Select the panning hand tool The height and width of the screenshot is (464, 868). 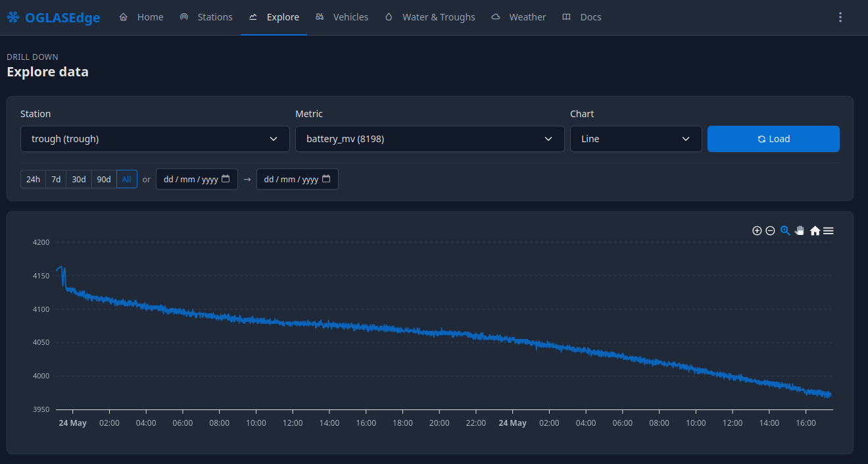pyautogui.click(x=800, y=230)
